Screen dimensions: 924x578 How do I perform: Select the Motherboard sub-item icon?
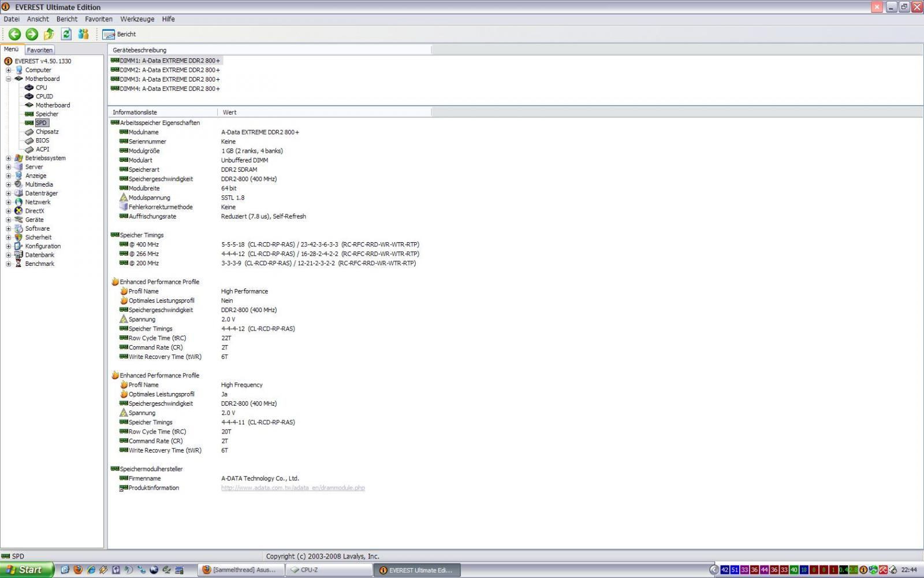[x=29, y=105]
